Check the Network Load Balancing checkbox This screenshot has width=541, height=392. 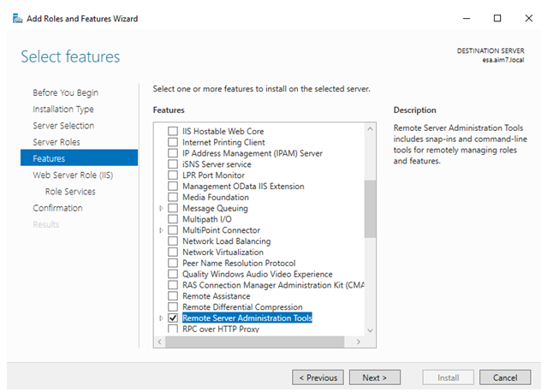[173, 241]
